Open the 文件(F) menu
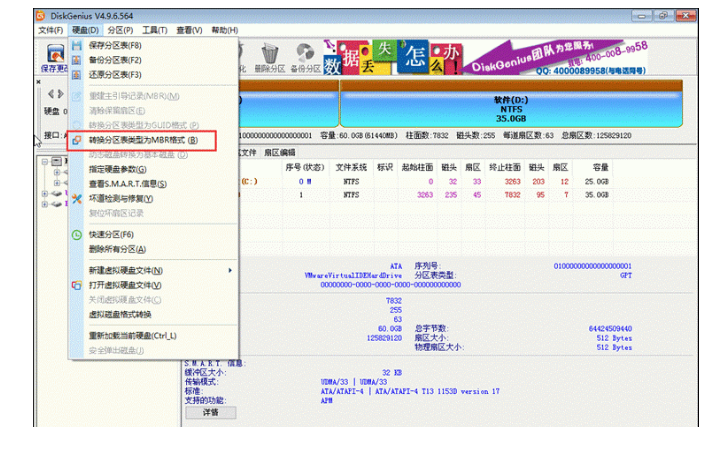This screenshot has width=717, height=451. pyautogui.click(x=50, y=30)
